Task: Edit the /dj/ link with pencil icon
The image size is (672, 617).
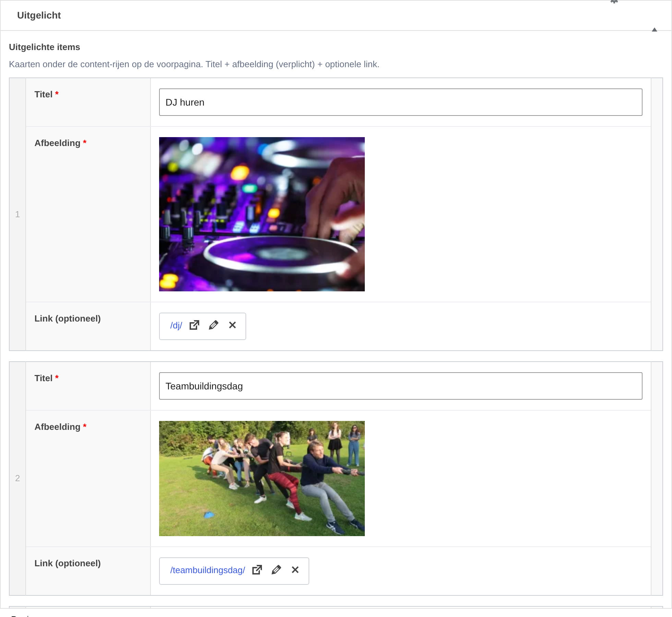Action: click(x=213, y=325)
